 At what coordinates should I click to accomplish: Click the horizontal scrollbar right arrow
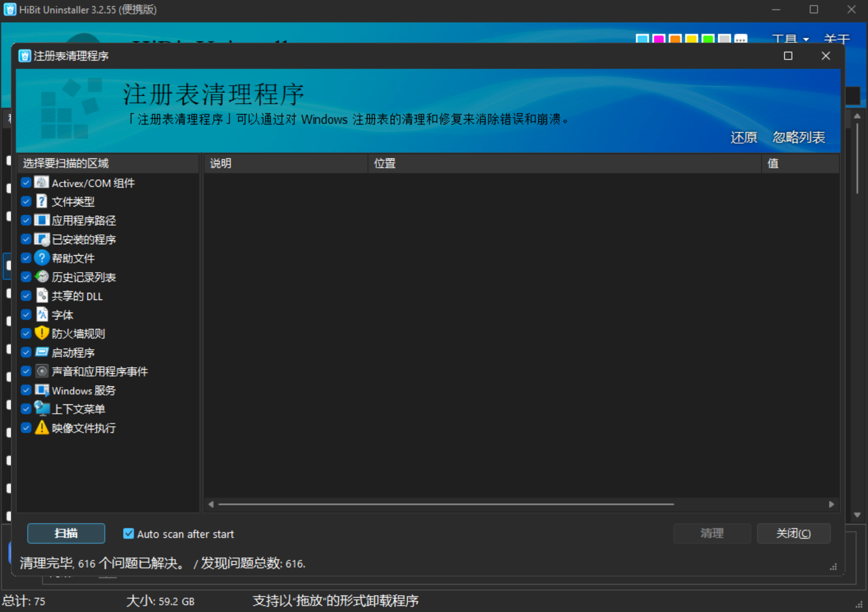pos(831,504)
